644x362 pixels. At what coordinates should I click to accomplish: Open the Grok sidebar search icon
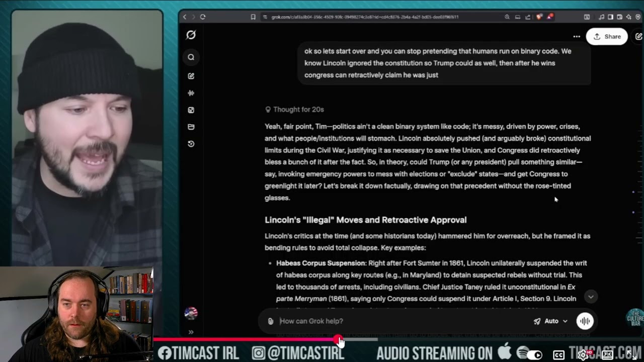(x=191, y=57)
